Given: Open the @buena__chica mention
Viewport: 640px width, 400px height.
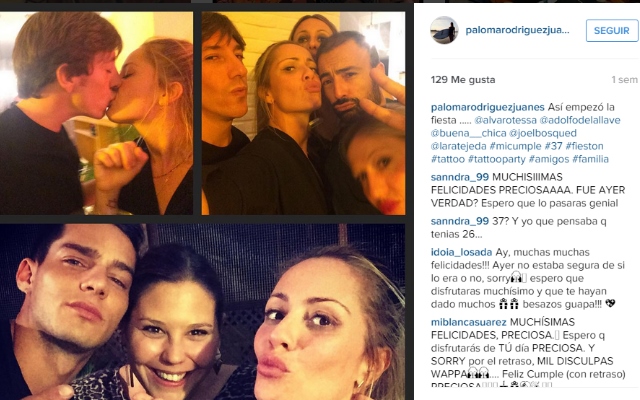Looking at the screenshot, I should point(468,133).
